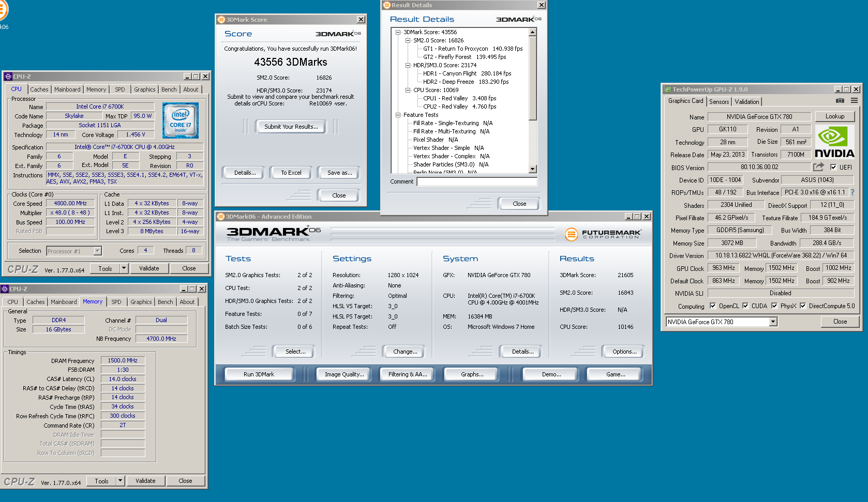Toggle the OpenCL checkbox
Viewport: 868px width, 502px height.
(x=713, y=306)
